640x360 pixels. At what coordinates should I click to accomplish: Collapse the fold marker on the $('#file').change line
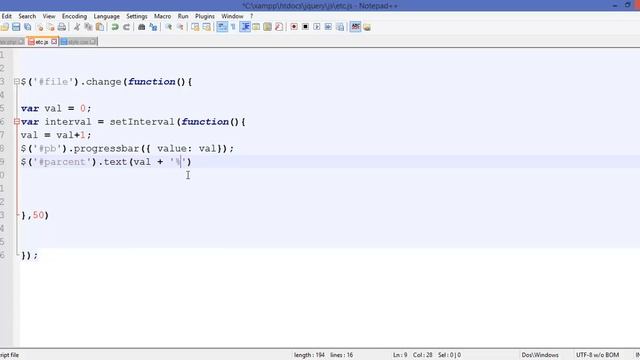coord(17,82)
